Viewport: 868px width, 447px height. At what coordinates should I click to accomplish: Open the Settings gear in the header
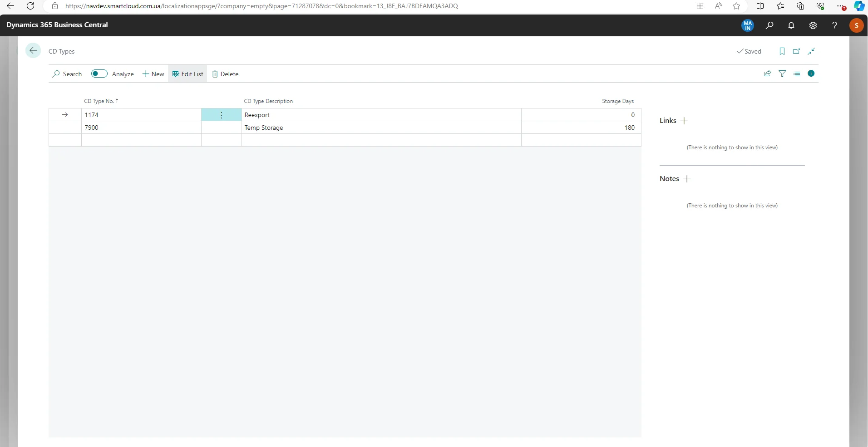click(x=813, y=25)
